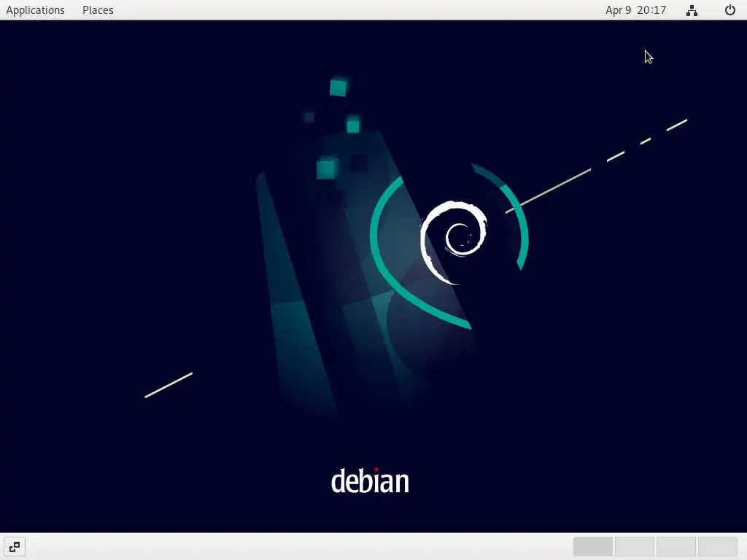Switch to the first workspace in switcher
Screen dimensions: 747x560
[x=592, y=547]
